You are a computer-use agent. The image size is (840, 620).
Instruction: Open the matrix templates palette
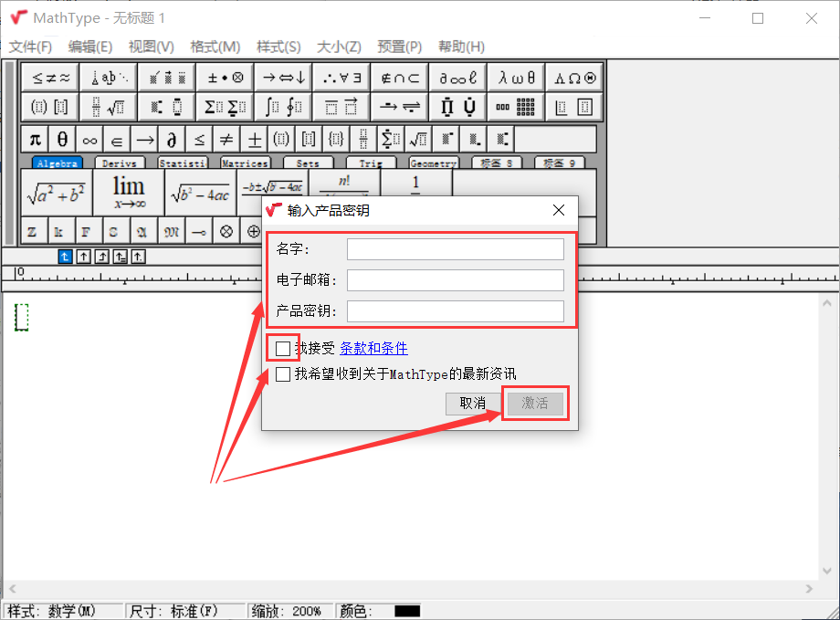point(517,107)
